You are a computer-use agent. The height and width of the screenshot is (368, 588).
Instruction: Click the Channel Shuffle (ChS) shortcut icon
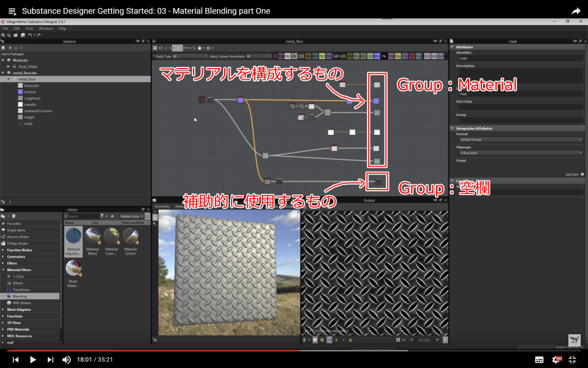tap(301, 56)
